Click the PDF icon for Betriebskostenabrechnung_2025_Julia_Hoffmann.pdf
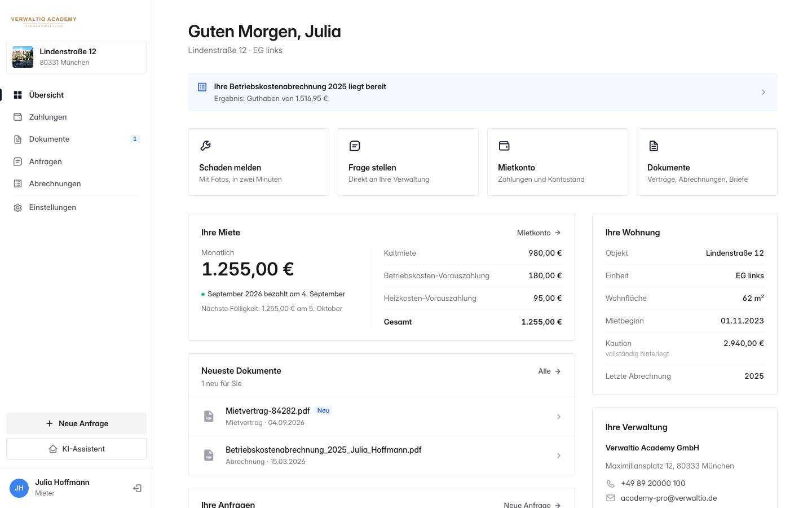812x508 pixels. click(209, 456)
